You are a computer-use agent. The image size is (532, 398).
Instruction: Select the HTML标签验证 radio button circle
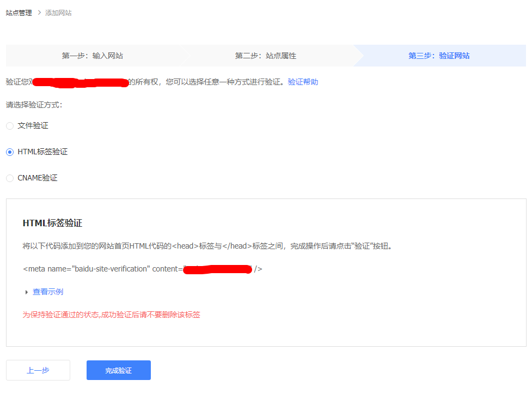(x=10, y=152)
